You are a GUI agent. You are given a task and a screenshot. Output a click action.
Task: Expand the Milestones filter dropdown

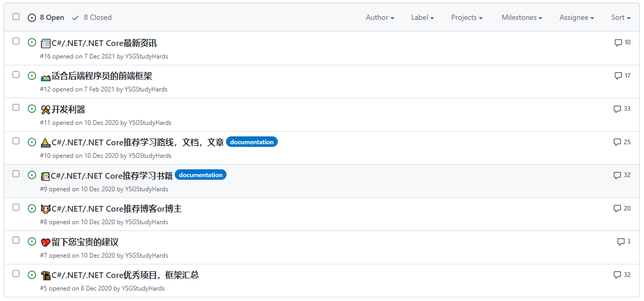pos(521,17)
